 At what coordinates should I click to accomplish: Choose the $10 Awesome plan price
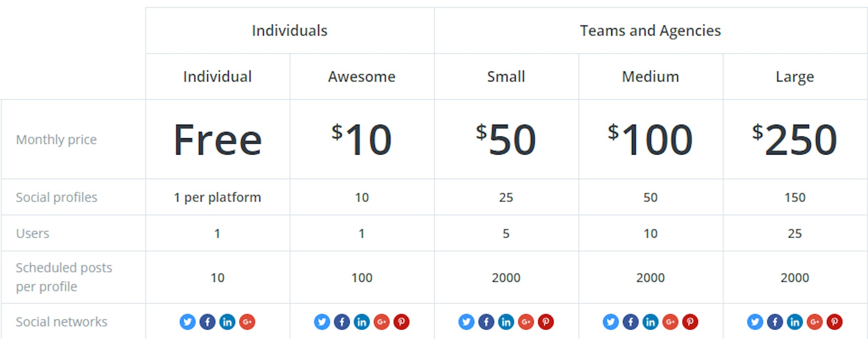click(x=362, y=139)
